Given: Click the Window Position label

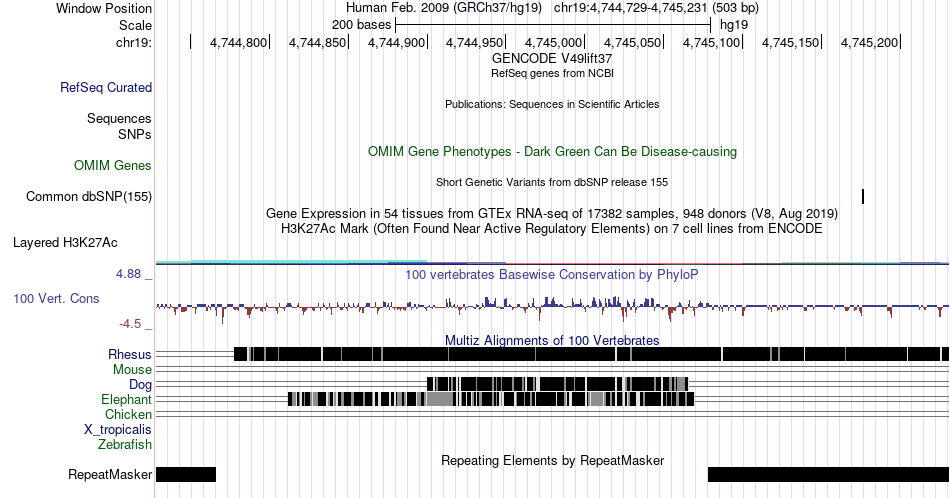Looking at the screenshot, I should [x=104, y=8].
